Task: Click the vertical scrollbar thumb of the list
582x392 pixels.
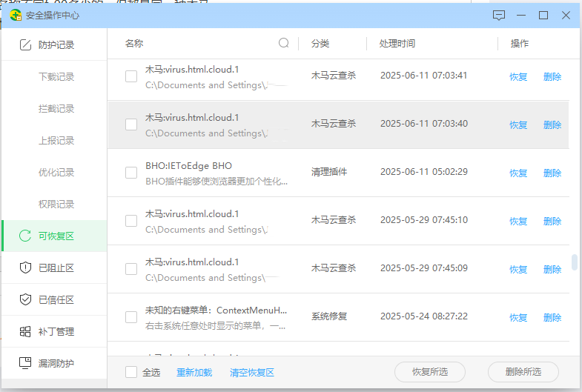Action: click(x=574, y=262)
